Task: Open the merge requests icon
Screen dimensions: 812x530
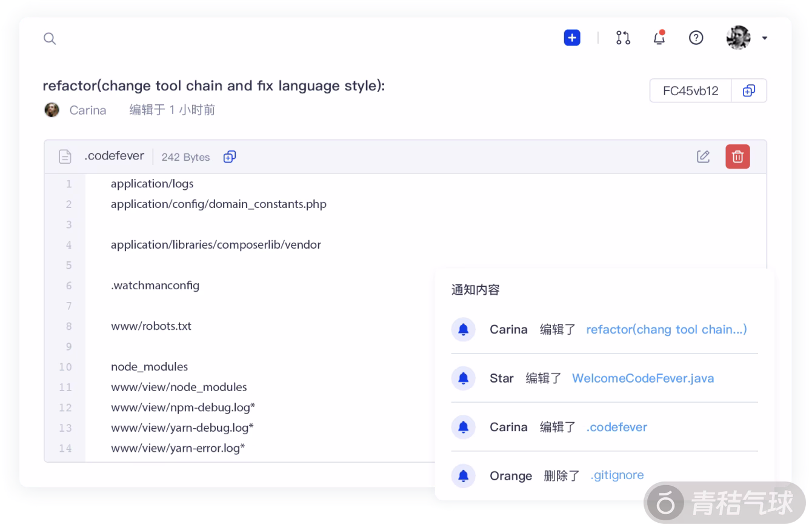Action: 623,38
